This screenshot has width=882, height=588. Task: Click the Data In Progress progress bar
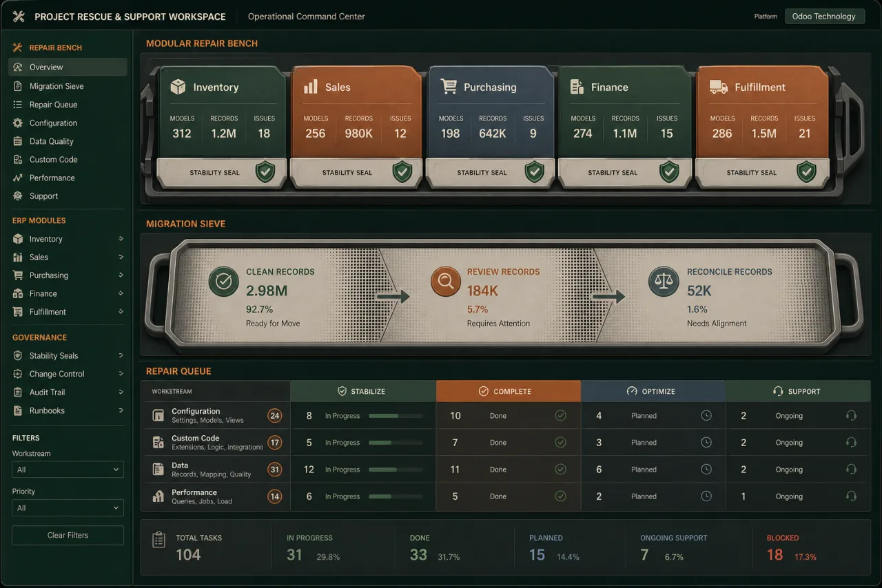[396, 470]
